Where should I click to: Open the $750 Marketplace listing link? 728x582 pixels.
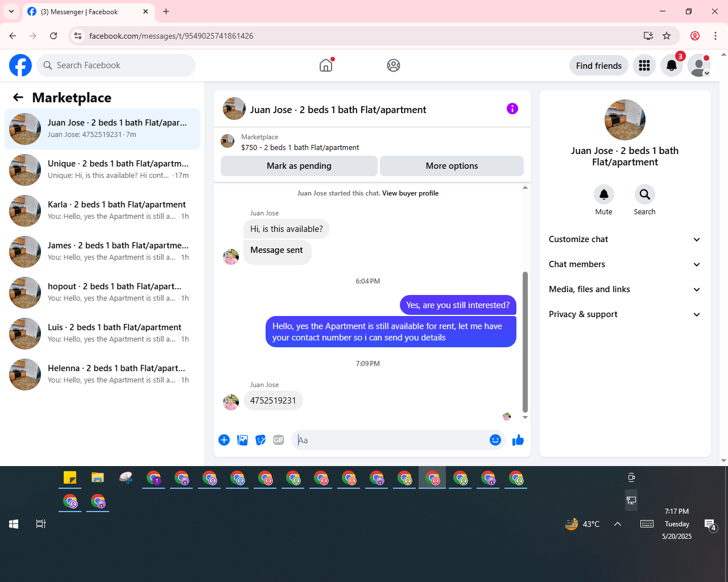(300, 147)
